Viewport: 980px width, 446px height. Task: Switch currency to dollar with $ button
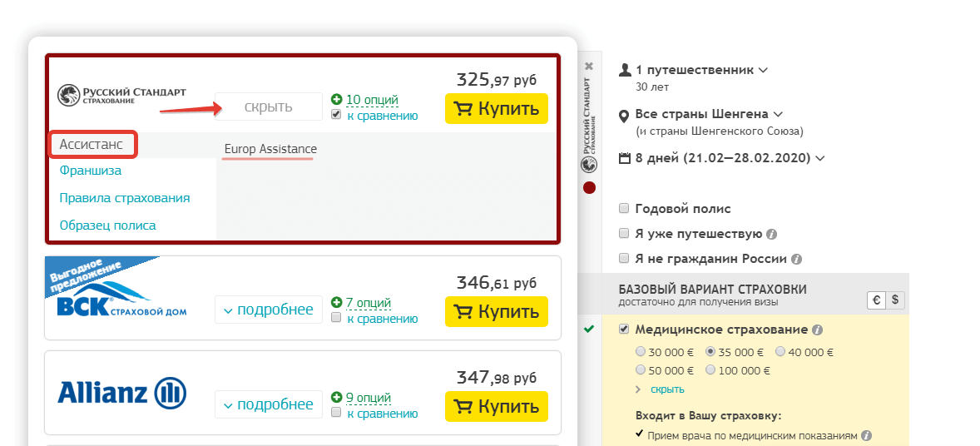pos(895,300)
